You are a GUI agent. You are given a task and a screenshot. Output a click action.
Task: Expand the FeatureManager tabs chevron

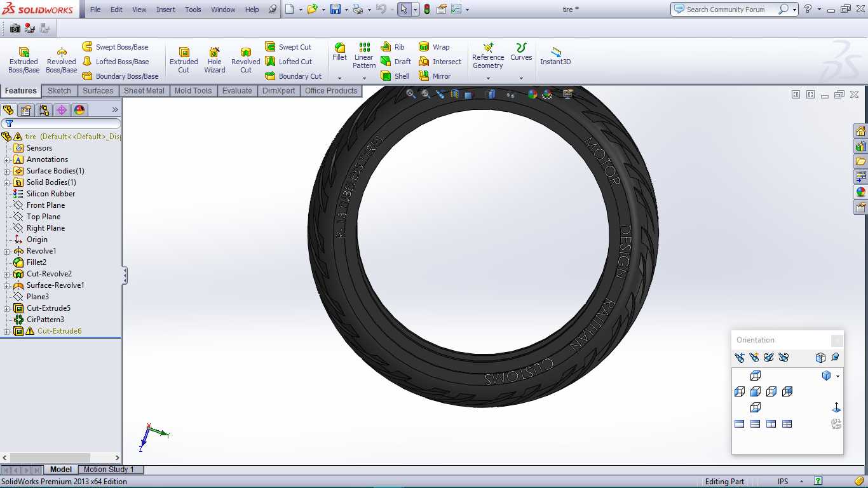[x=115, y=110]
